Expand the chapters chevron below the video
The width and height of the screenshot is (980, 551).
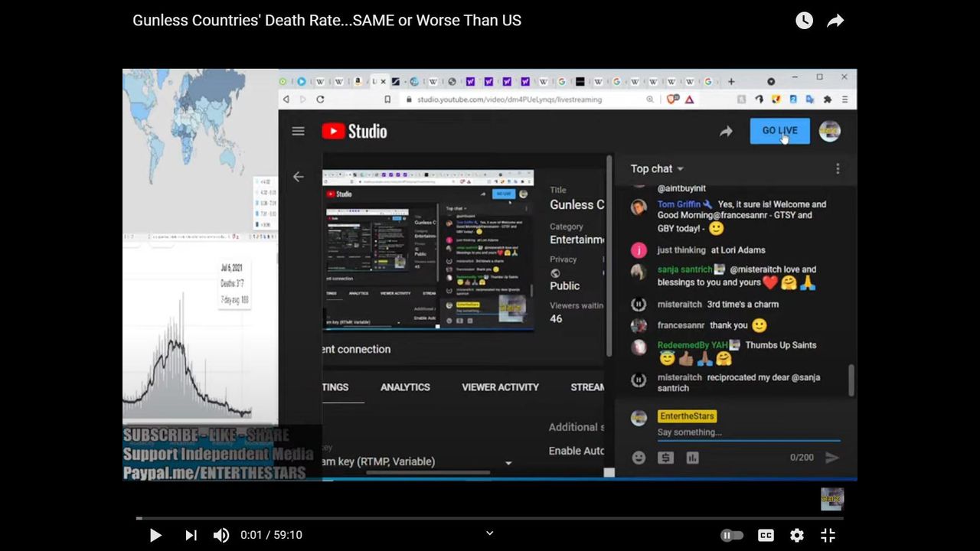(490, 533)
